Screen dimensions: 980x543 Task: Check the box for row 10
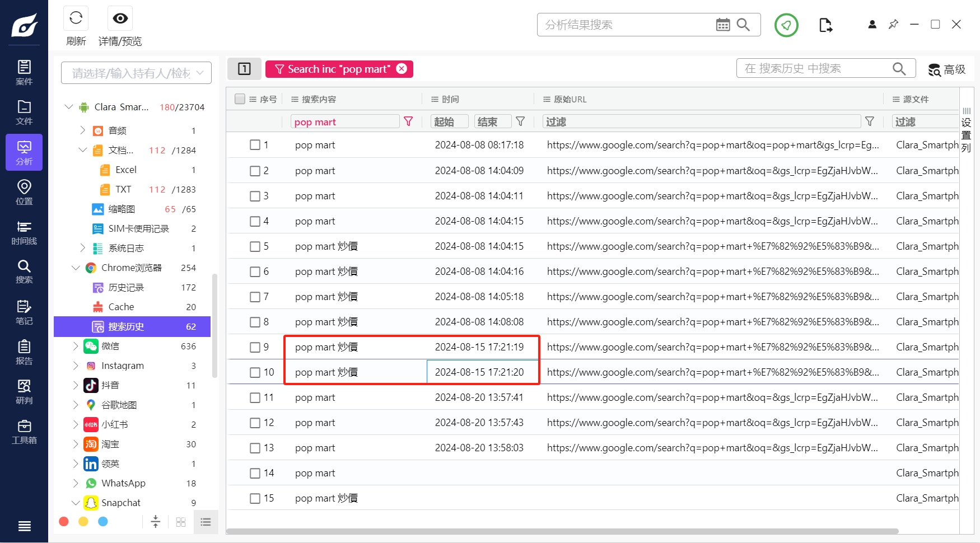[255, 372]
